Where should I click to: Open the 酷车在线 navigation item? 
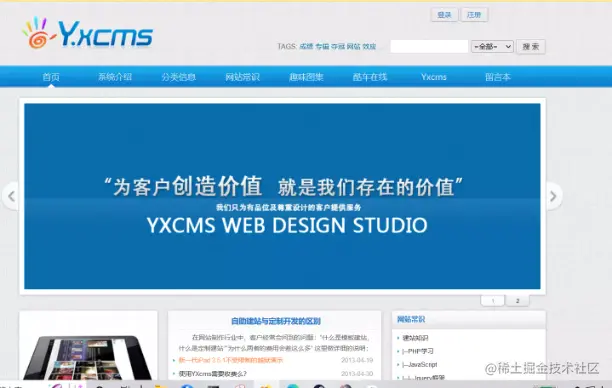[x=370, y=77]
